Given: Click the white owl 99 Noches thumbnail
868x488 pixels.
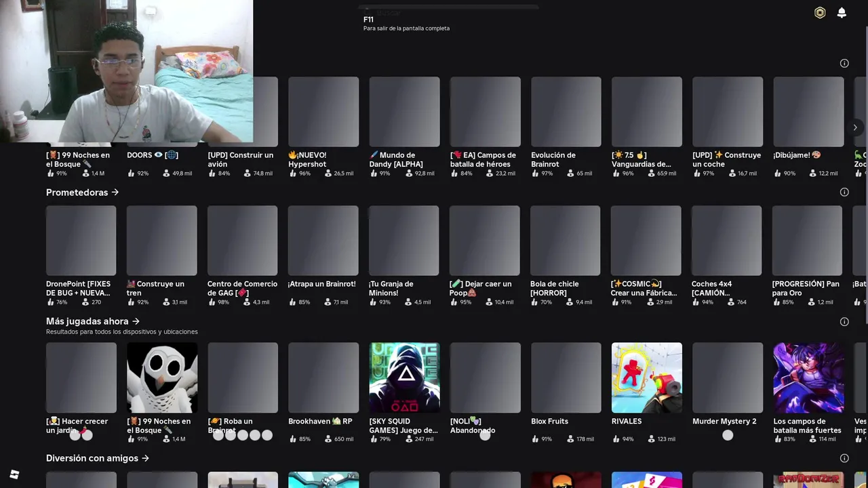Looking at the screenshot, I should [162, 378].
